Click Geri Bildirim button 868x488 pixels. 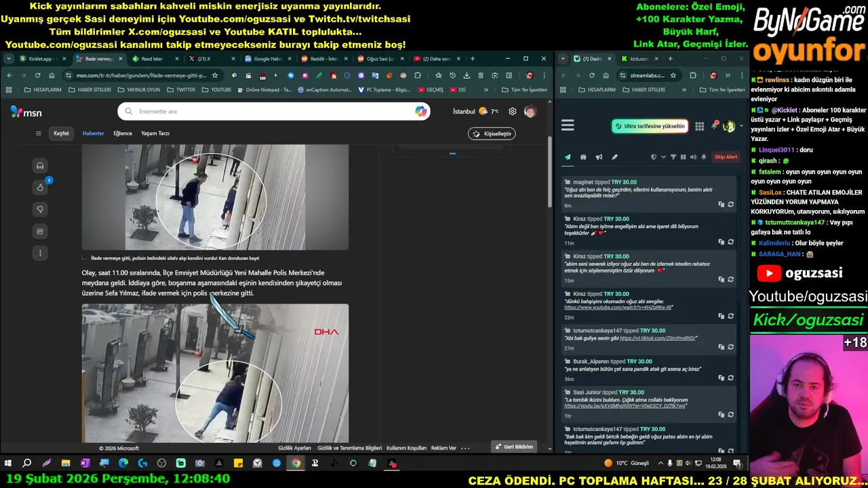pyautogui.click(x=514, y=447)
